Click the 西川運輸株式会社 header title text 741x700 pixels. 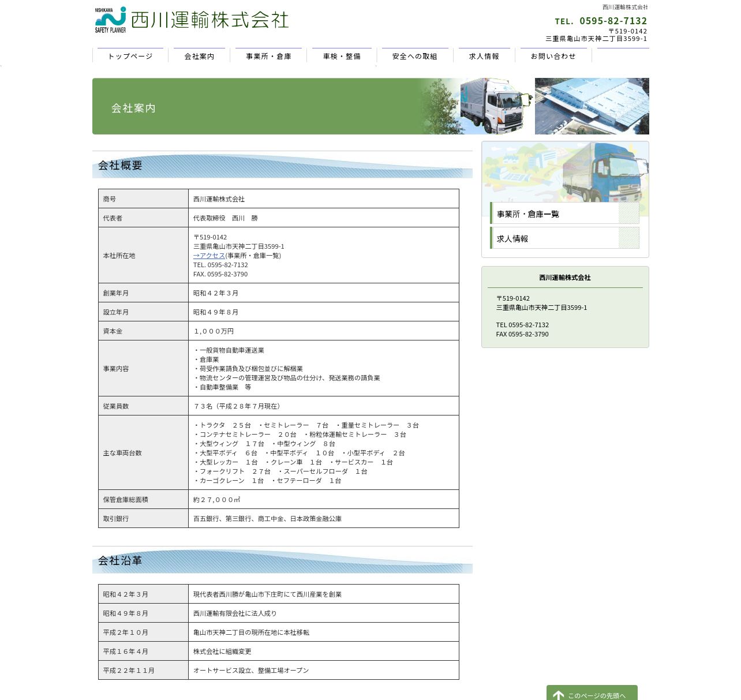tap(209, 20)
